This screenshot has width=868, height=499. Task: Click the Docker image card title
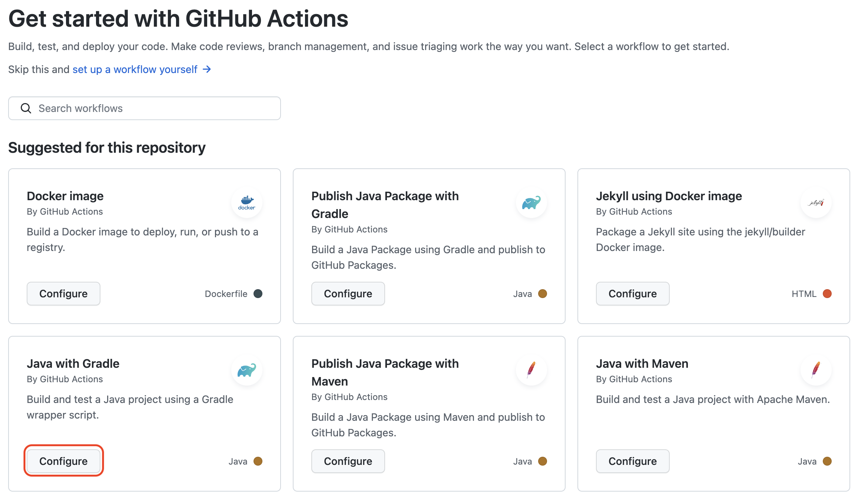pyautogui.click(x=65, y=196)
